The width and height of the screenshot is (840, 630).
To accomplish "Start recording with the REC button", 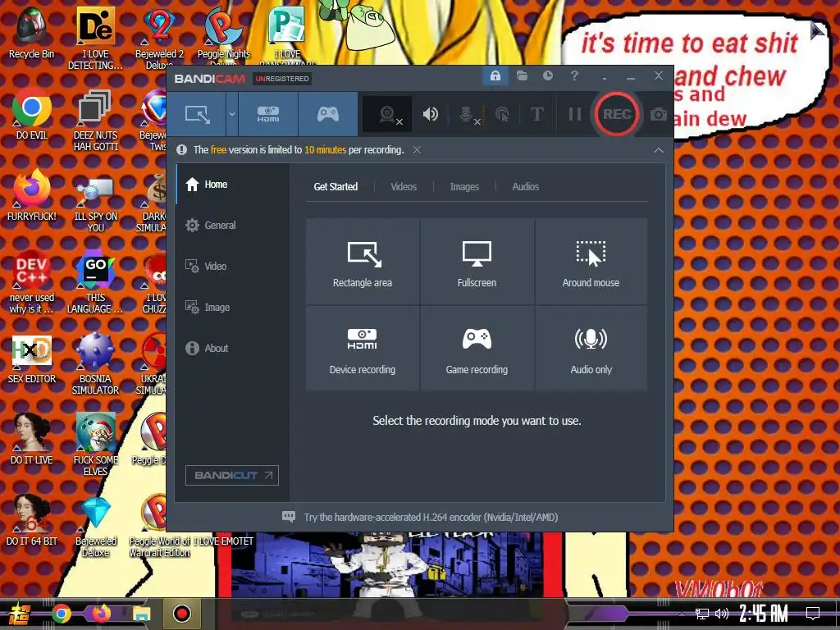I will [x=617, y=114].
